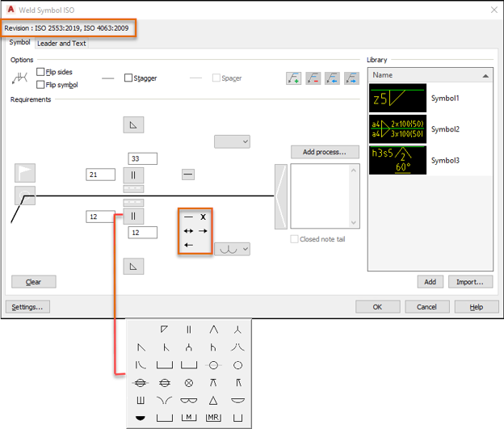504x429 pixels.
Task: Select the single-bevel symbol in the palette
Action: pos(141,347)
